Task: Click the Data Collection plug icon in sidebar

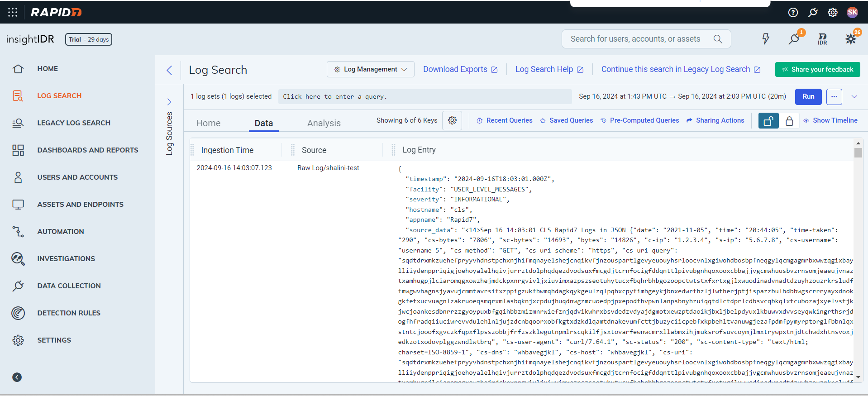Action: click(18, 286)
